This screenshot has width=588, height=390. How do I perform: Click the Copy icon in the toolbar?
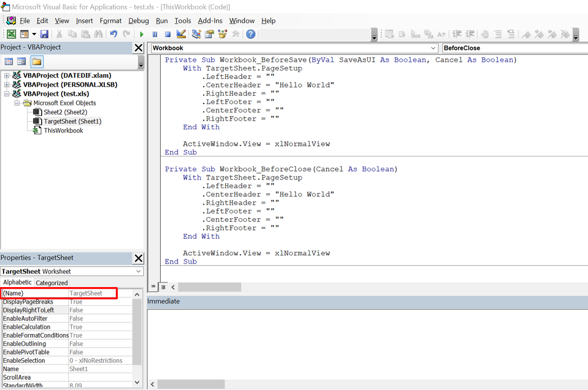tap(72, 34)
